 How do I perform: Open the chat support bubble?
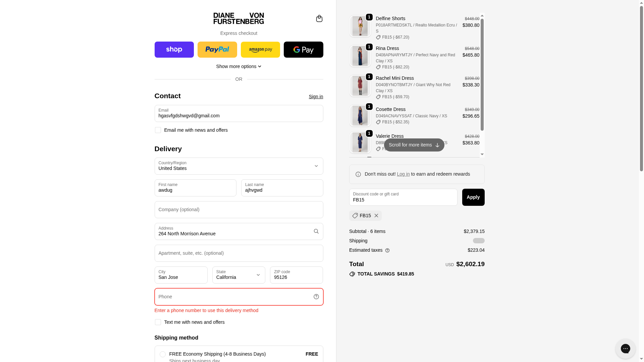coord(625,349)
